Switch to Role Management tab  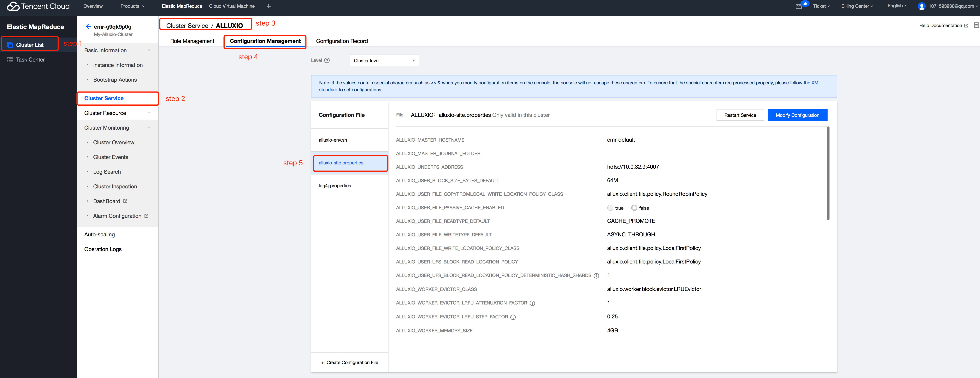(x=192, y=41)
